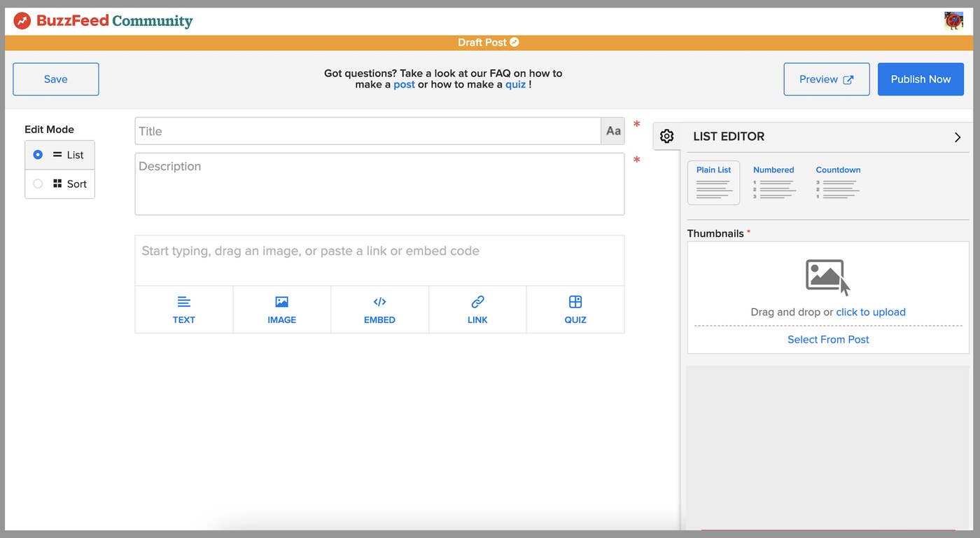Open settings via the gear icon

[x=666, y=137]
